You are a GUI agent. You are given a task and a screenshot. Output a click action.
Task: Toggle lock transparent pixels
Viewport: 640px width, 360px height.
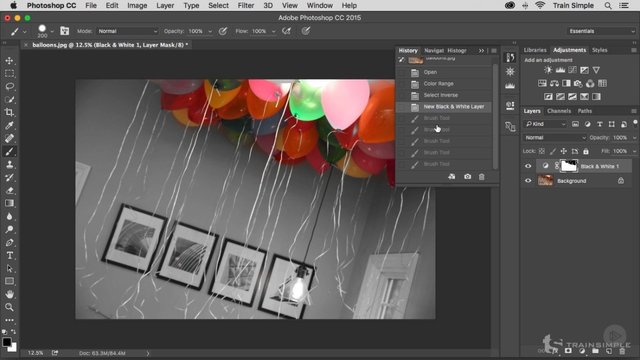pyautogui.click(x=542, y=151)
